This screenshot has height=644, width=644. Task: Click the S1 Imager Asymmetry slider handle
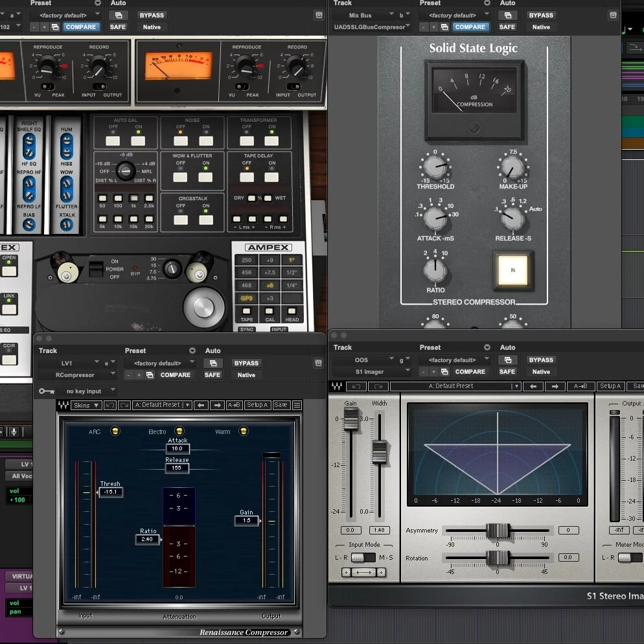click(498, 530)
